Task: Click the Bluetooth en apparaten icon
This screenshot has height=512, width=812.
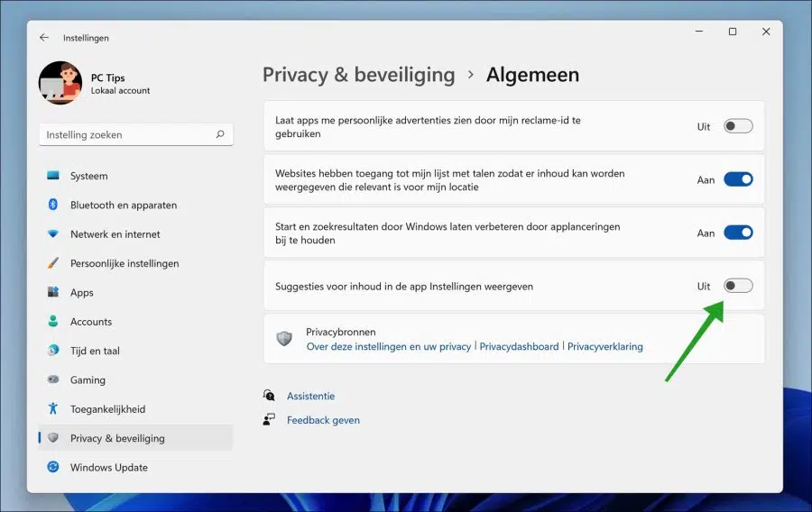Action: 53,205
